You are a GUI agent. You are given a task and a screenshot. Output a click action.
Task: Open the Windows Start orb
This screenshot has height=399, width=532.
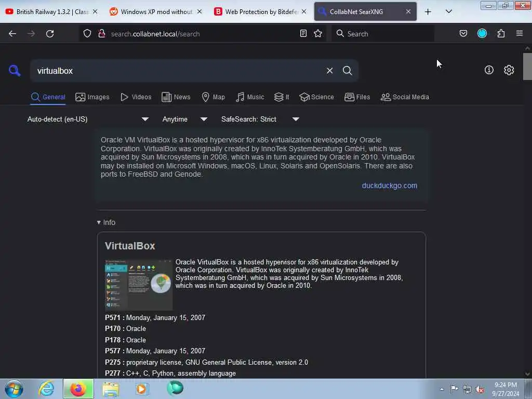click(x=14, y=389)
